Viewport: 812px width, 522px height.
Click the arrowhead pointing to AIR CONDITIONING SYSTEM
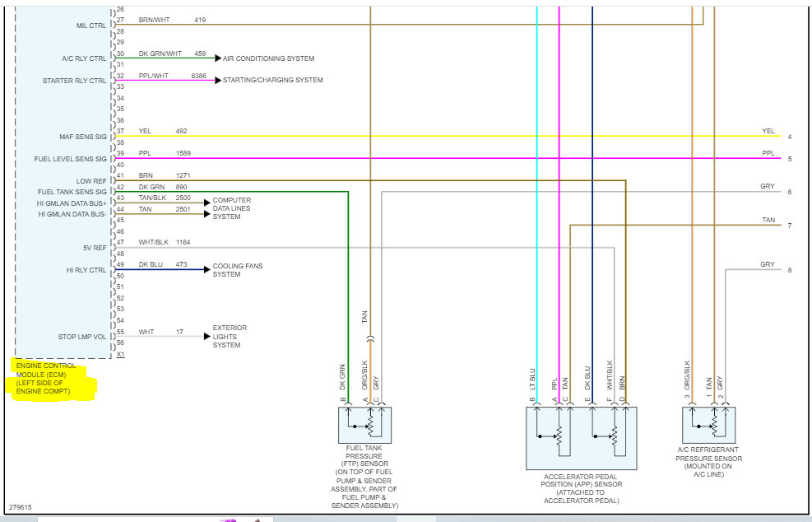click(x=218, y=58)
